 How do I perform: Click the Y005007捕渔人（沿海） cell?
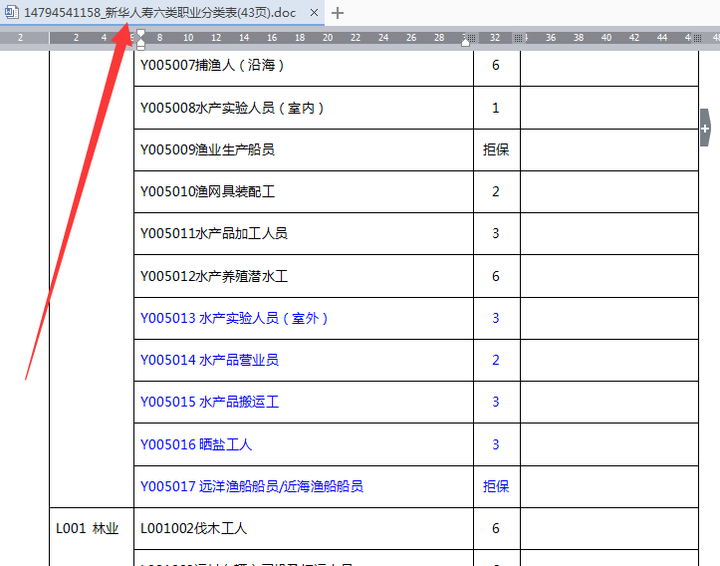pyautogui.click(x=304, y=65)
